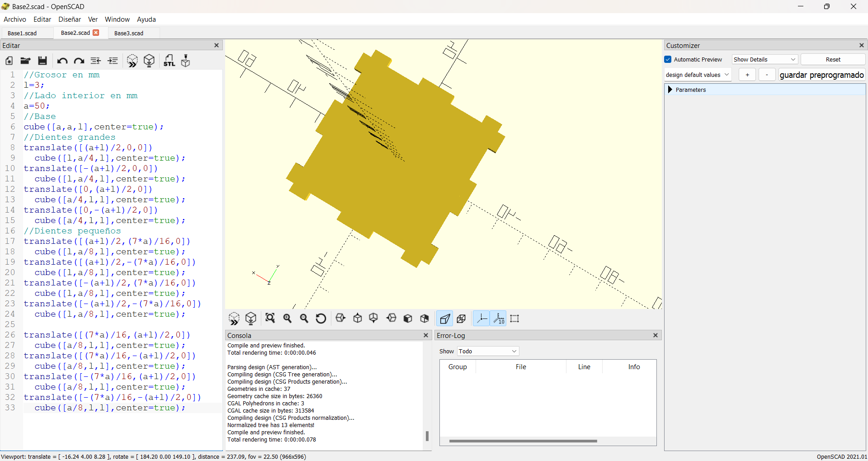The width and height of the screenshot is (868, 461).
Task: Open the Ayuda menu
Action: (x=146, y=19)
